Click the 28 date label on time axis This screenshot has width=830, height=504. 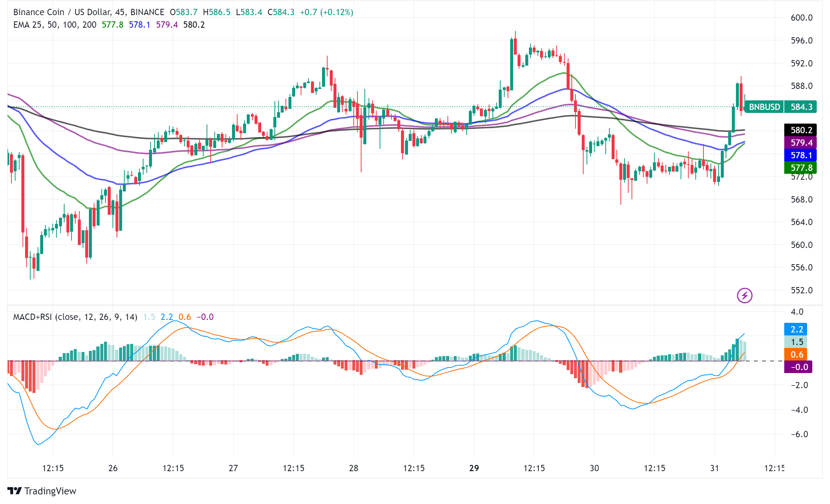[353, 468]
